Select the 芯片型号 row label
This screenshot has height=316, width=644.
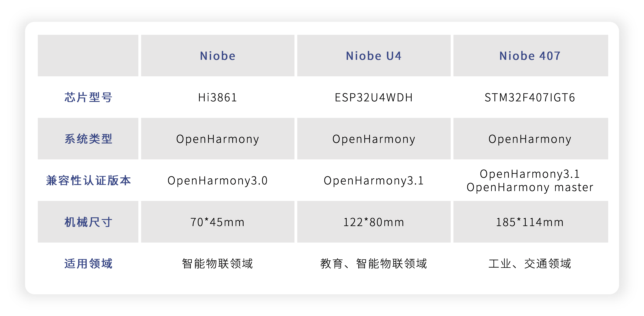(x=88, y=97)
